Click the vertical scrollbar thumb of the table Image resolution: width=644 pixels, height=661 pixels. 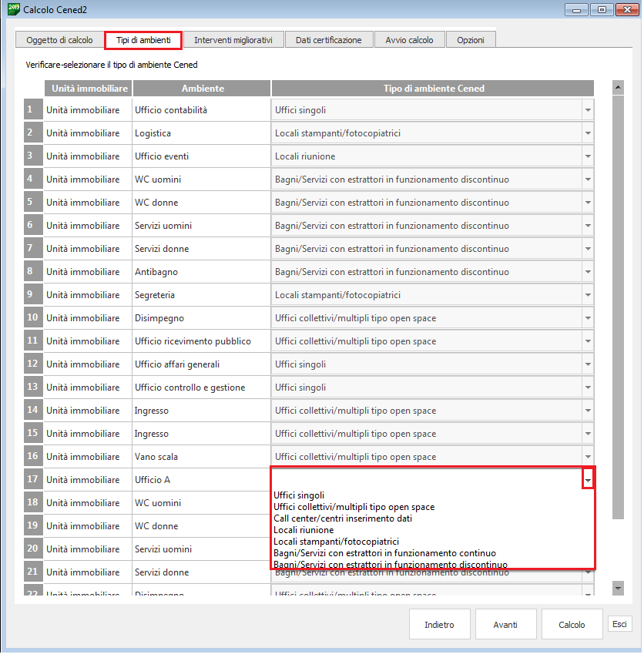point(618,308)
